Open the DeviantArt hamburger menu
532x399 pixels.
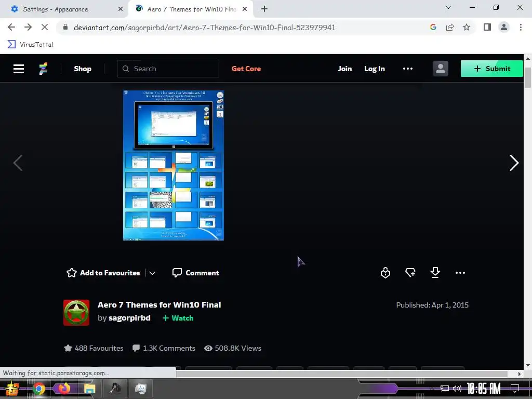point(19,69)
